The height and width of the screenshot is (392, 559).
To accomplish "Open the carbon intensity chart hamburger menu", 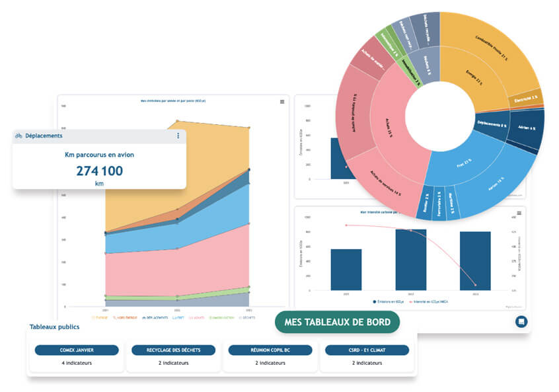I will pos(519,214).
